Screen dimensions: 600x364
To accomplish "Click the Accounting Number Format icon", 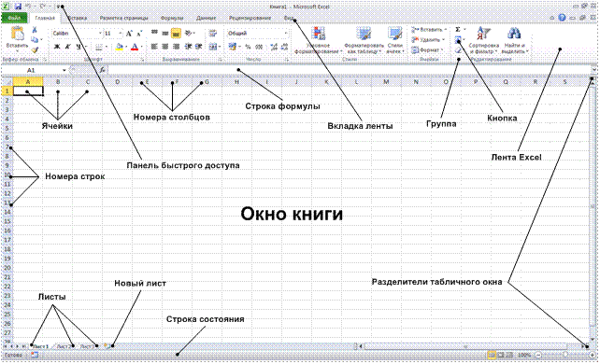I will pyautogui.click(x=232, y=47).
